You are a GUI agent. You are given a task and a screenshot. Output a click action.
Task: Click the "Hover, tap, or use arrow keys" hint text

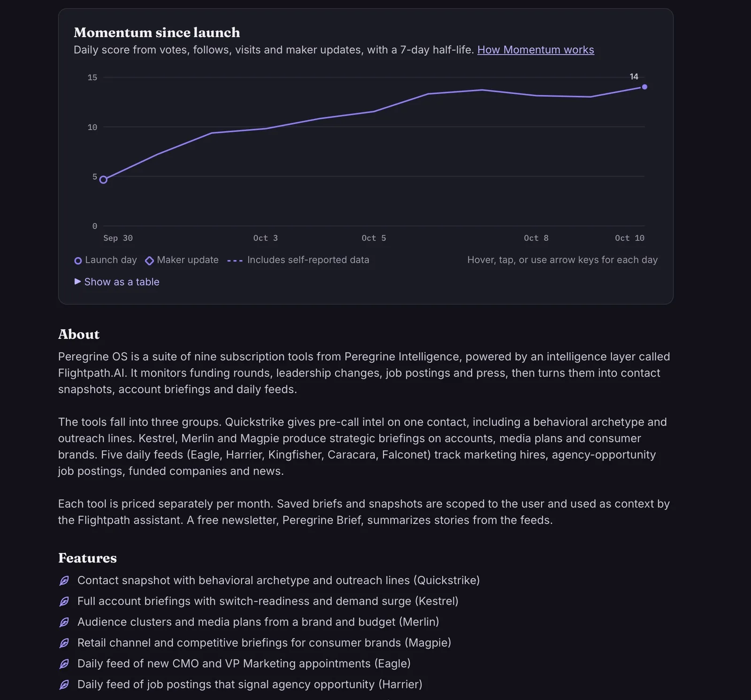click(x=562, y=260)
